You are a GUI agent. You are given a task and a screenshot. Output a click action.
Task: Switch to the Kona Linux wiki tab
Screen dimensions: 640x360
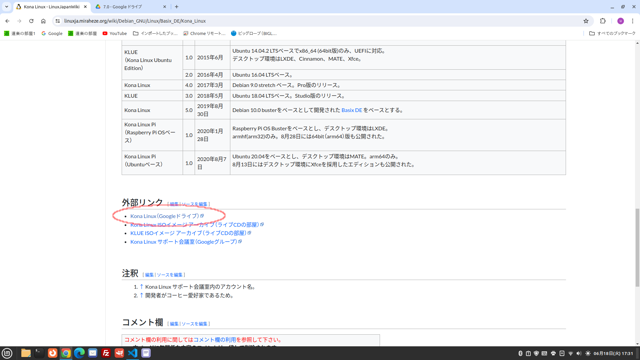point(51,7)
